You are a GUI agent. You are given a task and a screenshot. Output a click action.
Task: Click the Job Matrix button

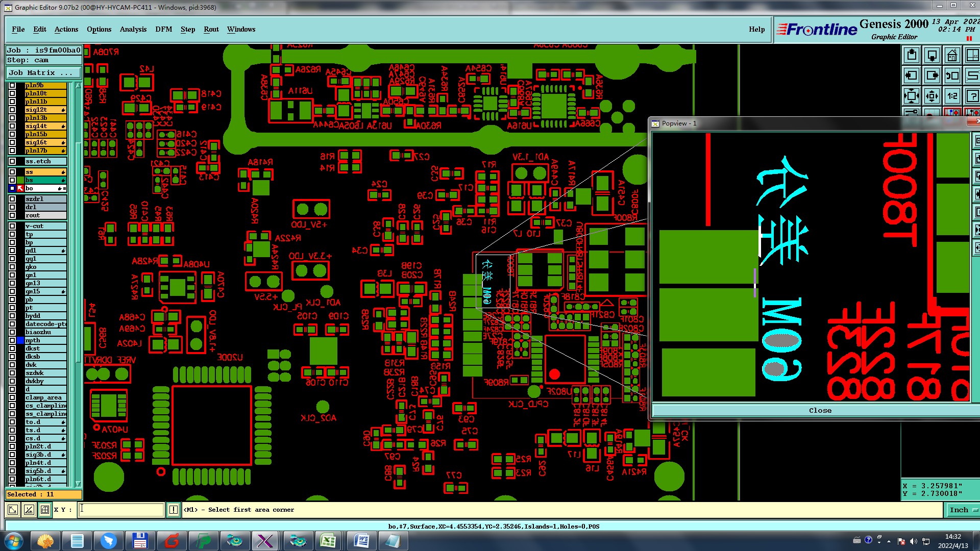[x=44, y=72]
